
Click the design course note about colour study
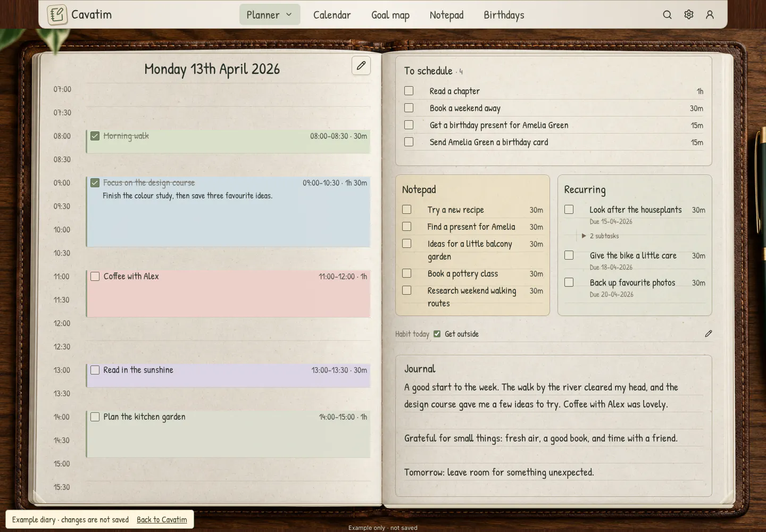click(187, 196)
